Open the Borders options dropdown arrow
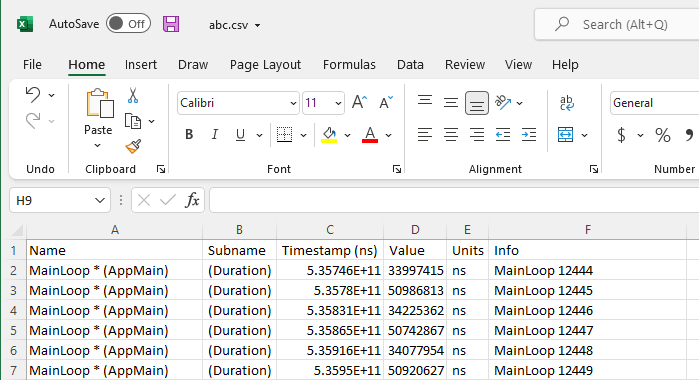Screen dimensions: 699x380 pos(304,135)
